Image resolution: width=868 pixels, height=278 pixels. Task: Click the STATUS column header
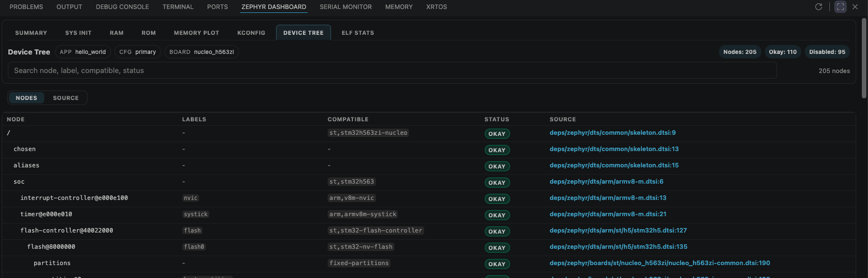coord(497,119)
